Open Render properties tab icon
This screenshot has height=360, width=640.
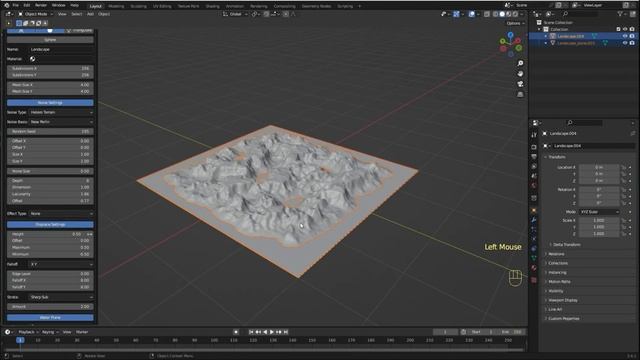[x=534, y=147]
